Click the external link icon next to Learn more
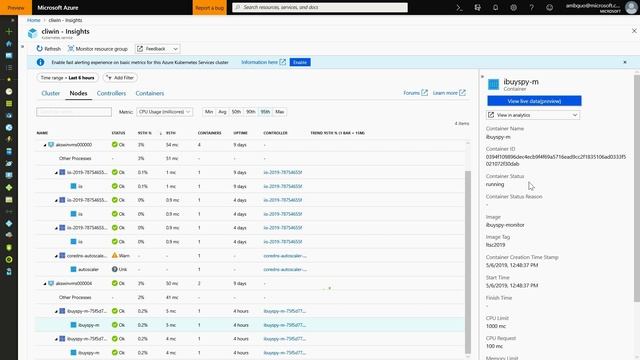 pos(462,93)
